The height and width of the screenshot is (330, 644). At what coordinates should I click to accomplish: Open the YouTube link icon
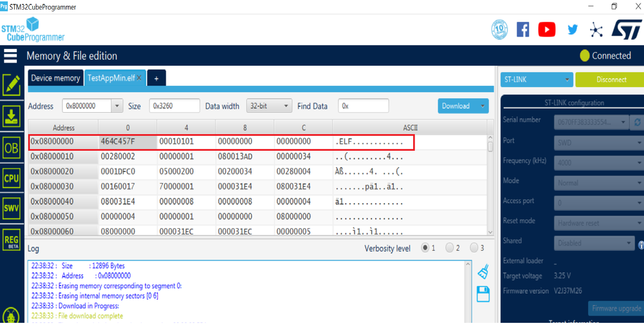coord(547,30)
